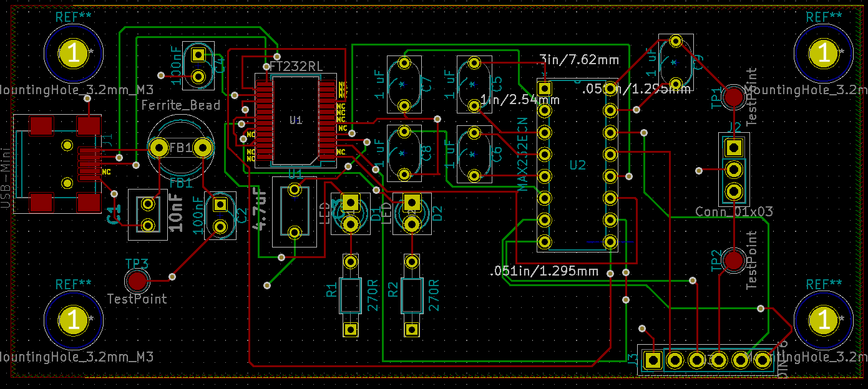868x389 pixels.
Task: Click the square pad of LED D2
Action: coord(412,202)
